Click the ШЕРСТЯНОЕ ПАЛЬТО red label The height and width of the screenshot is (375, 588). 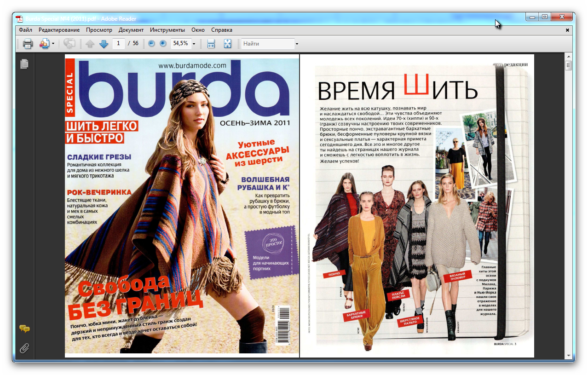coord(409,321)
